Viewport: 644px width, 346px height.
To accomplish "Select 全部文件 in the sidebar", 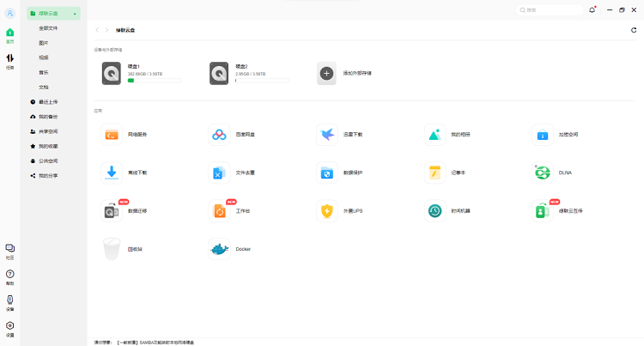I will tap(48, 28).
